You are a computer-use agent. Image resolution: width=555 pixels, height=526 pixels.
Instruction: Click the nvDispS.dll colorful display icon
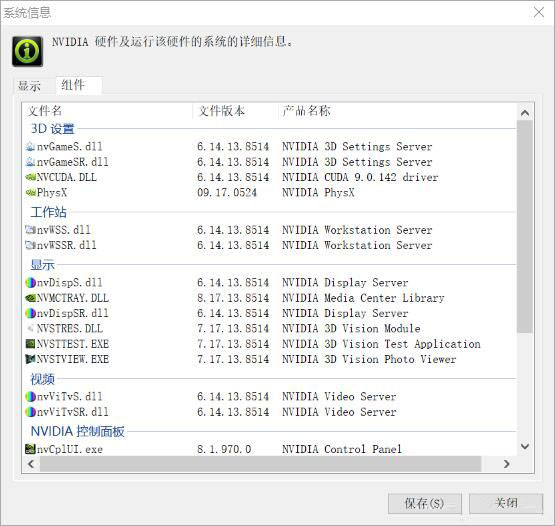tap(30, 282)
